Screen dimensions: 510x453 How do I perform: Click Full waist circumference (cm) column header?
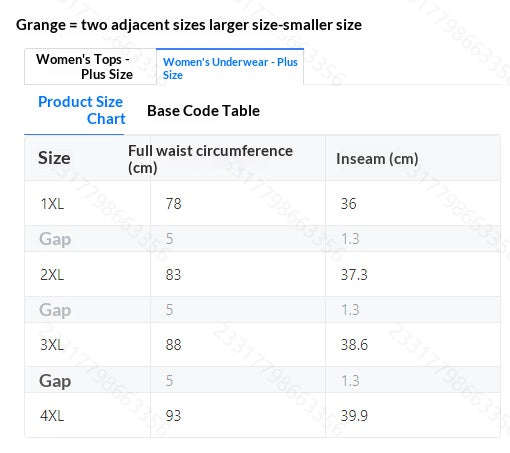point(210,159)
